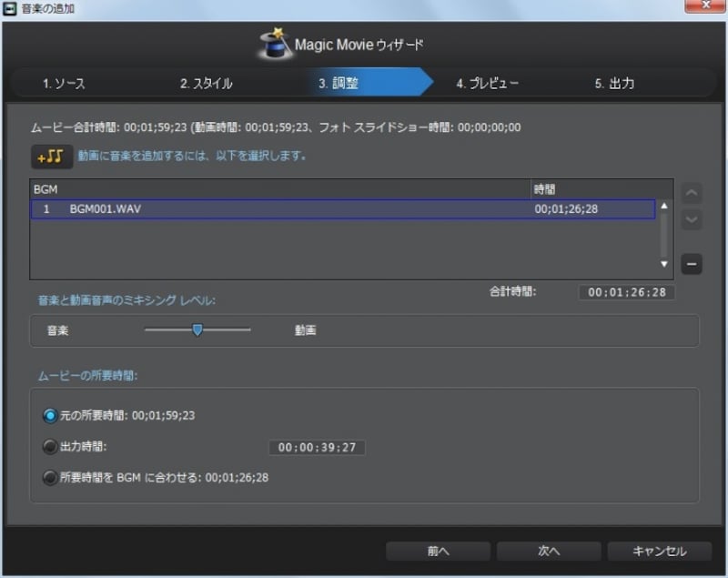
Task: Select the BGM001.WAV row in the list
Action: click(x=273, y=208)
